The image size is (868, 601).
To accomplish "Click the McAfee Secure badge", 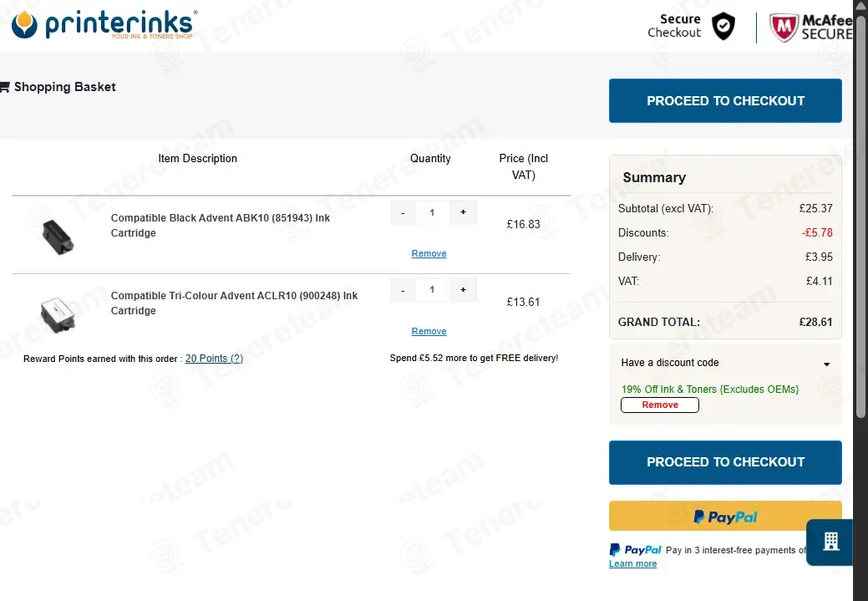I will pyautogui.click(x=811, y=27).
